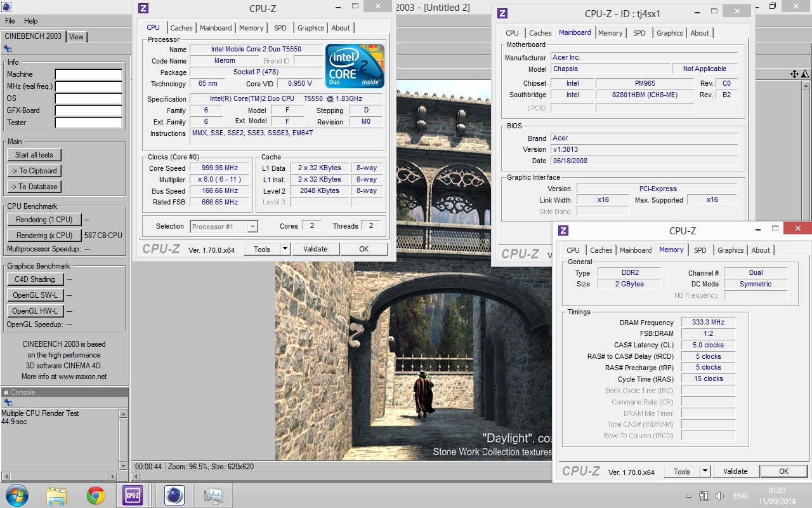
Task: Click the small square icon left of the Console header
Action: 6,392
